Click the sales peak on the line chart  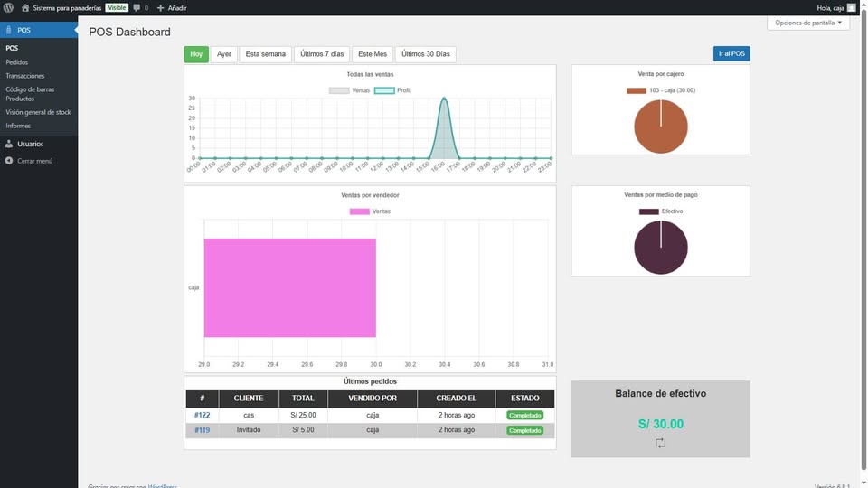444,99
